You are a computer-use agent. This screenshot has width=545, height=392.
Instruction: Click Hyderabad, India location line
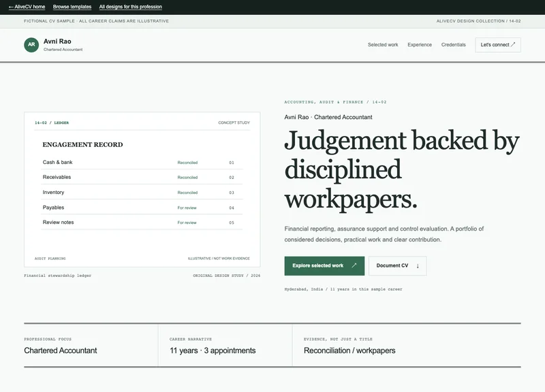[343, 289]
